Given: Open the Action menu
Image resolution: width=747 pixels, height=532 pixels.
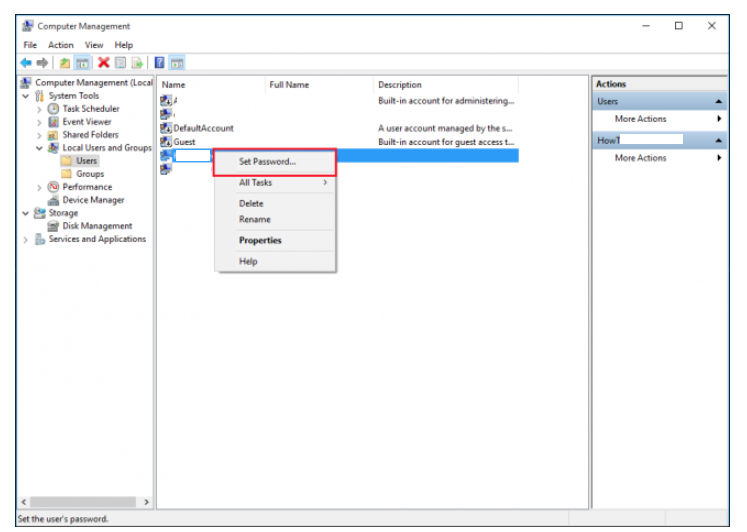Looking at the screenshot, I should [61, 45].
